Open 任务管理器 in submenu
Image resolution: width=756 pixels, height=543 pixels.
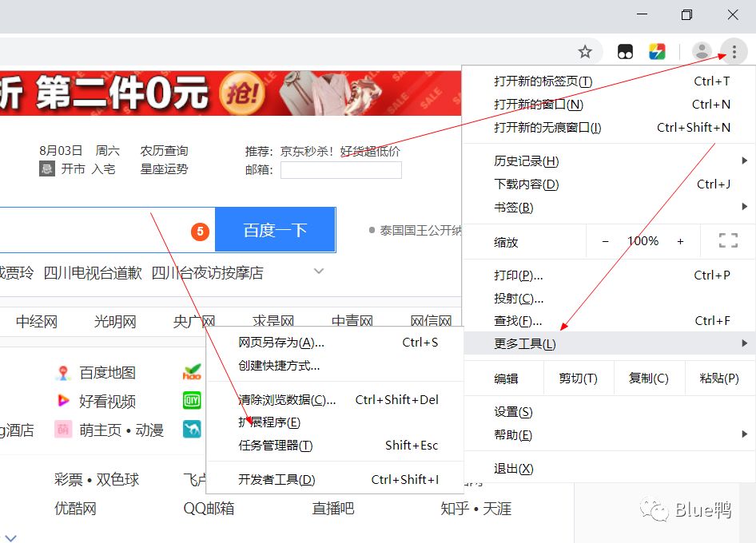[x=335, y=446]
